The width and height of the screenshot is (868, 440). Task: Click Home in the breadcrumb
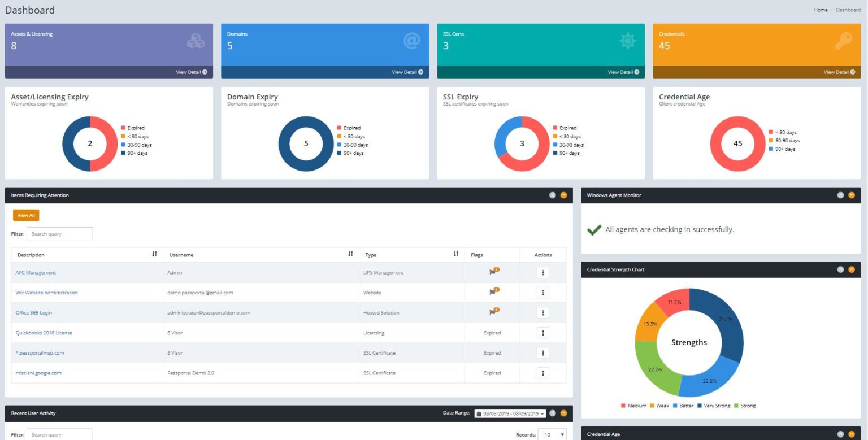point(821,10)
